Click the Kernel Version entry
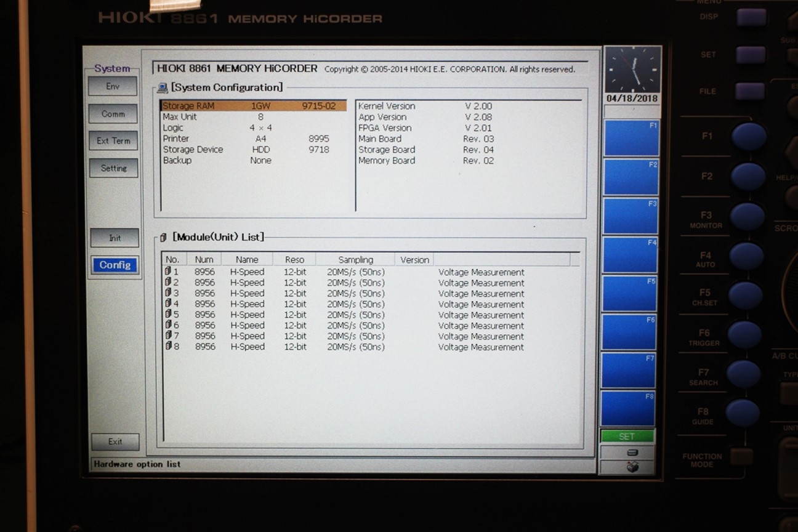This screenshot has height=532, width=798. tap(425, 106)
